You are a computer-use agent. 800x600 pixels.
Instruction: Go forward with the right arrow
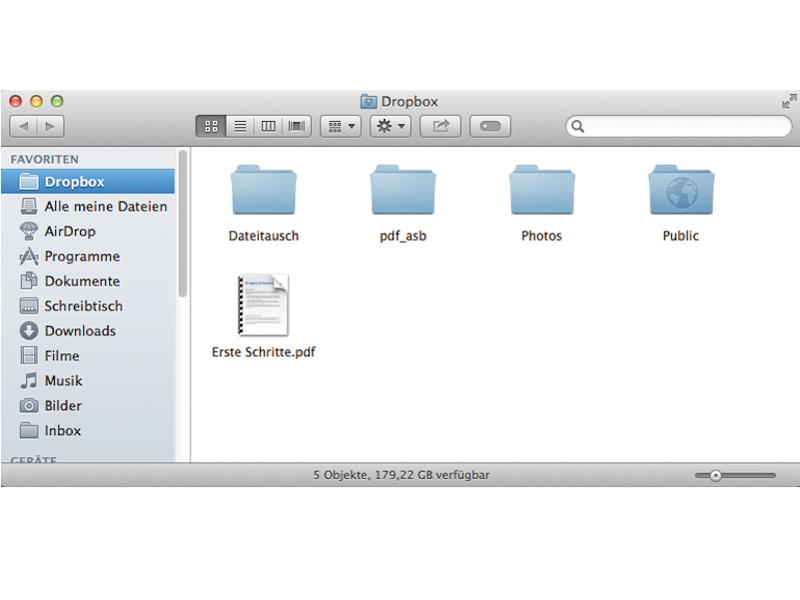point(50,126)
